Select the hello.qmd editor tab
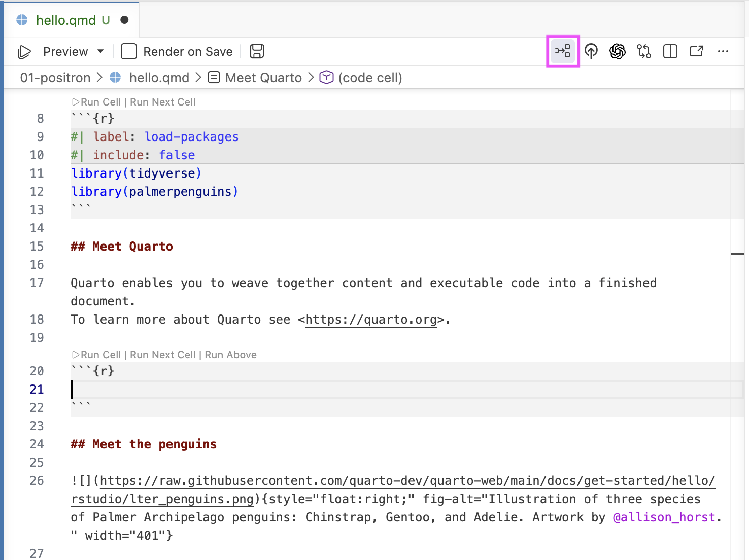This screenshot has width=749, height=560. [x=71, y=20]
